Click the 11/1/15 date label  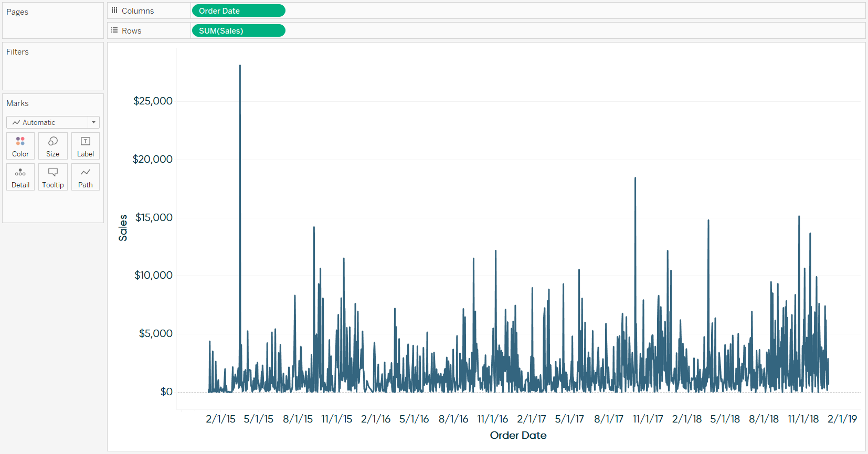337,419
